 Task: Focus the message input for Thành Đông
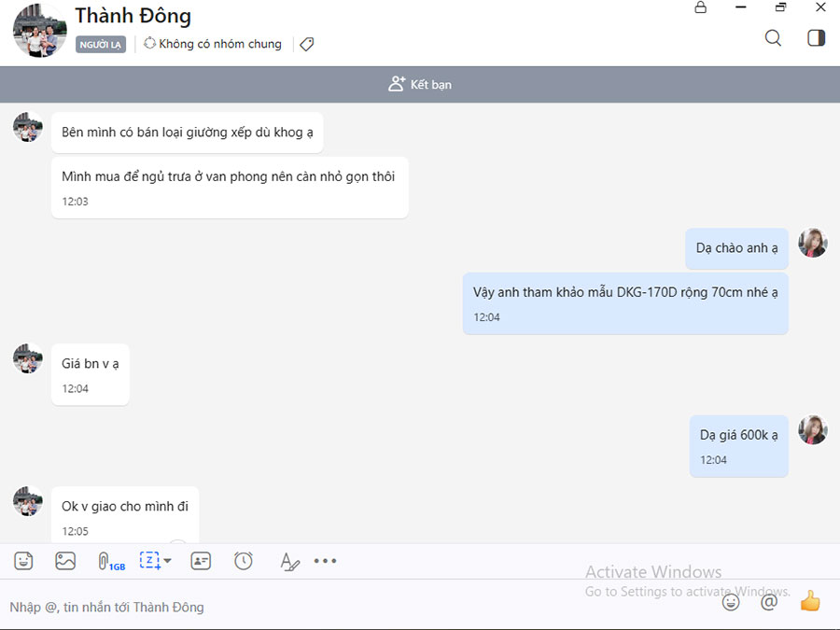click(355, 607)
